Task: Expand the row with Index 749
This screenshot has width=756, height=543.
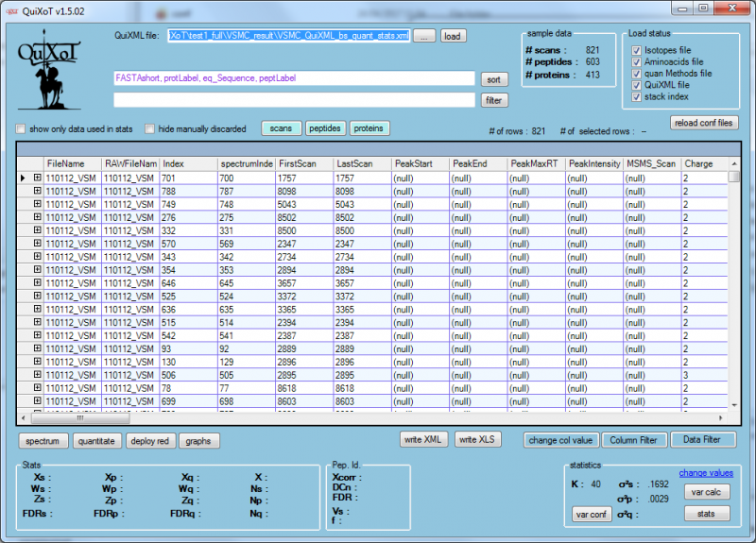Action: point(37,204)
